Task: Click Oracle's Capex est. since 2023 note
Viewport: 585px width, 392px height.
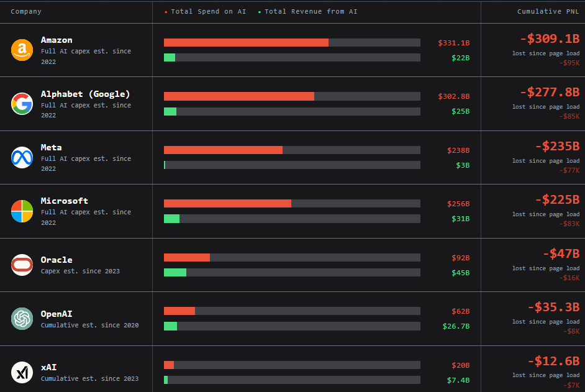Action: [80, 271]
